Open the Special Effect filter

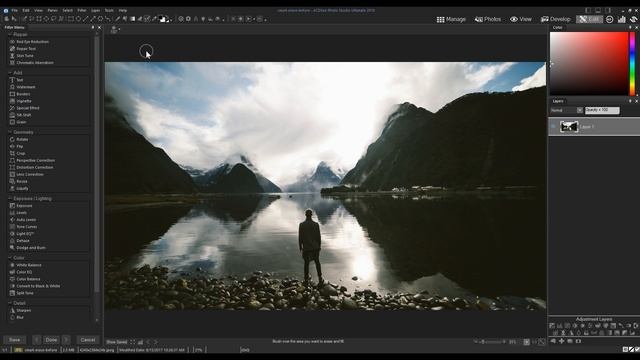(24, 108)
